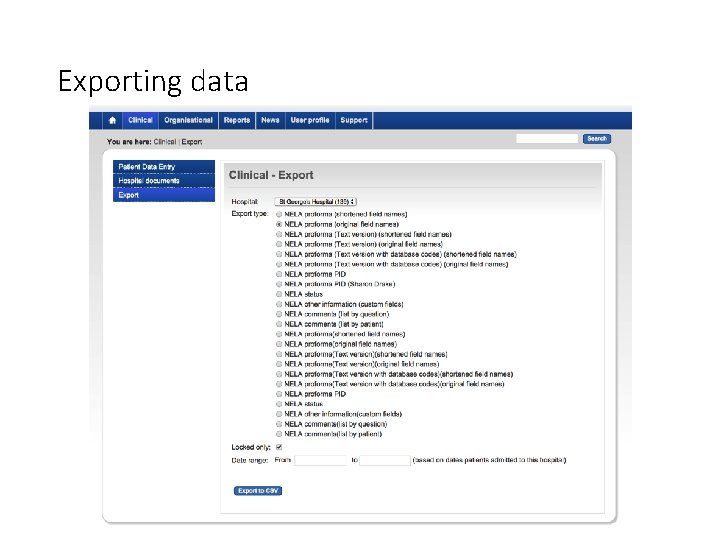Choose first Text version (shortened field names) radio
The image size is (720, 540).
[x=279, y=234]
